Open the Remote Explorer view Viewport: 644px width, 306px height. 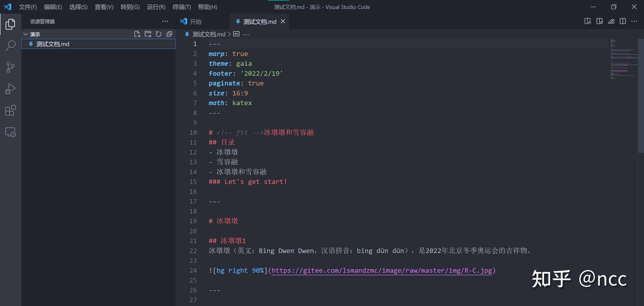point(10,132)
